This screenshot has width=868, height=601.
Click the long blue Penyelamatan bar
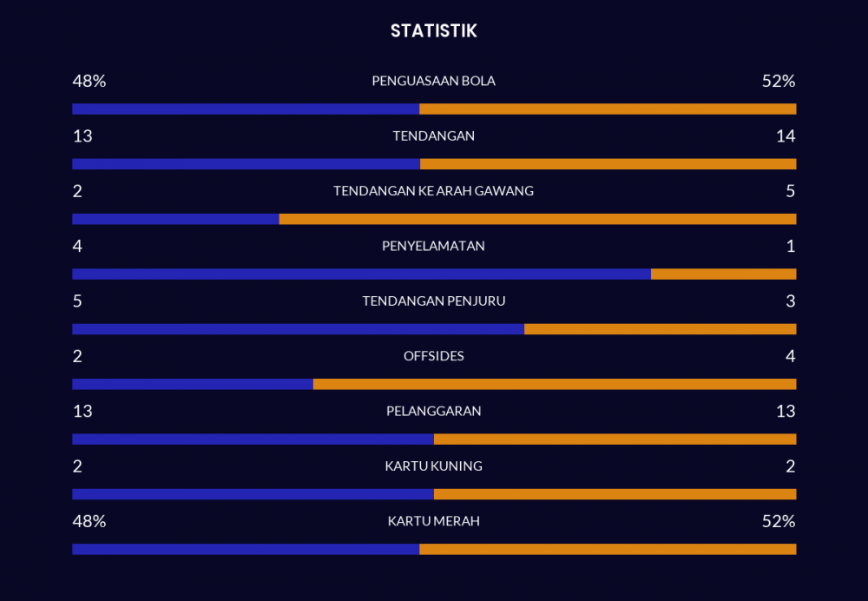click(361, 274)
